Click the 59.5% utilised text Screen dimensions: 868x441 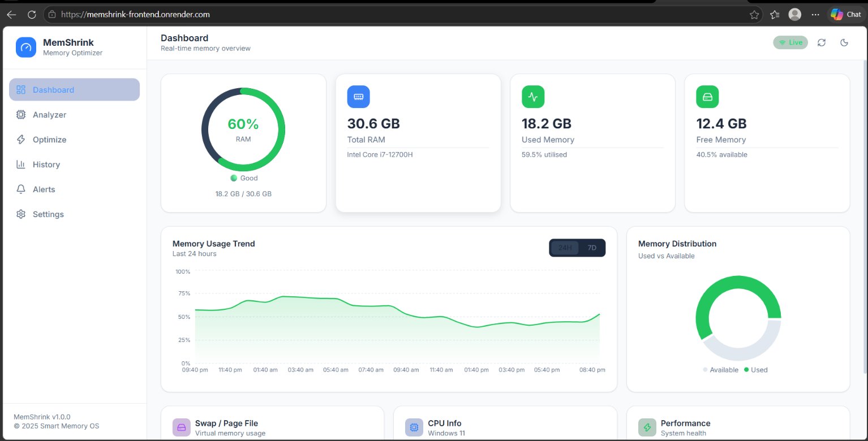(544, 154)
